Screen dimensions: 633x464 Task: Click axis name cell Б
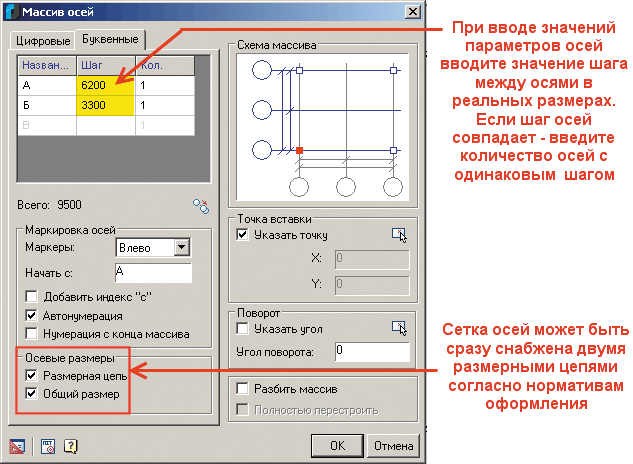tap(47, 105)
